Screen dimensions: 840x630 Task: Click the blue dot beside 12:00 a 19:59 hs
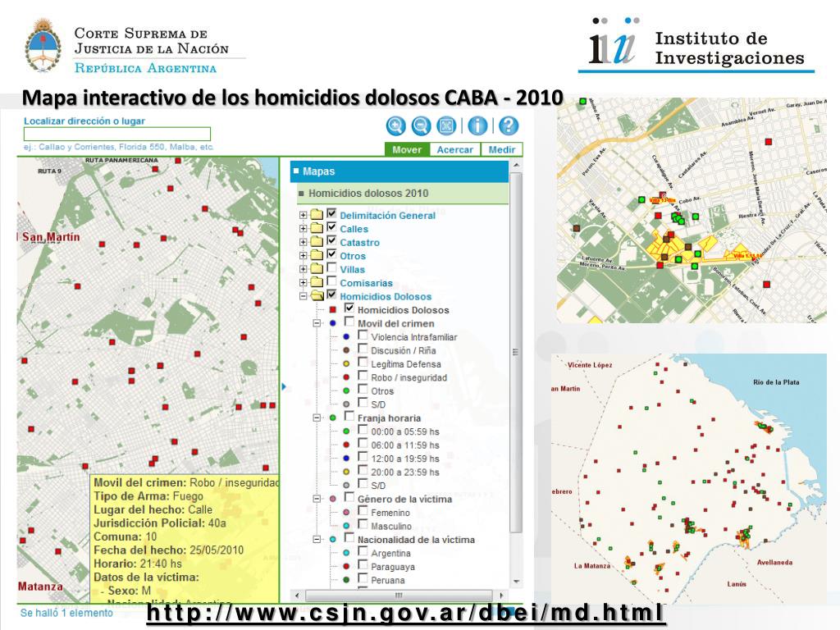[x=346, y=458]
